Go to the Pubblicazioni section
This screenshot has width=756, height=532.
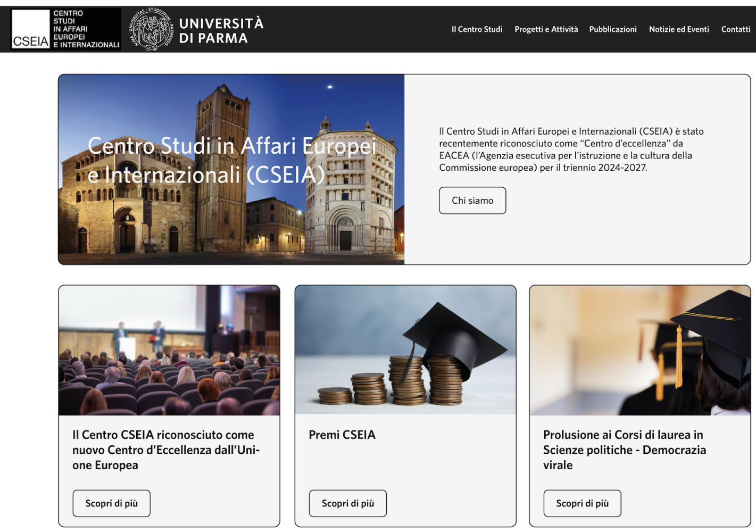612,29
